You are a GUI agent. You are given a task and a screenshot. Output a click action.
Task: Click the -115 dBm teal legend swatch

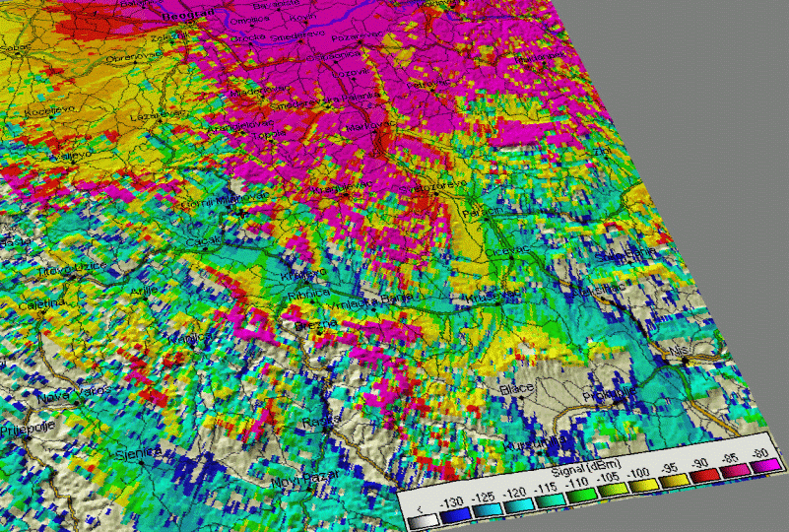click(550, 499)
